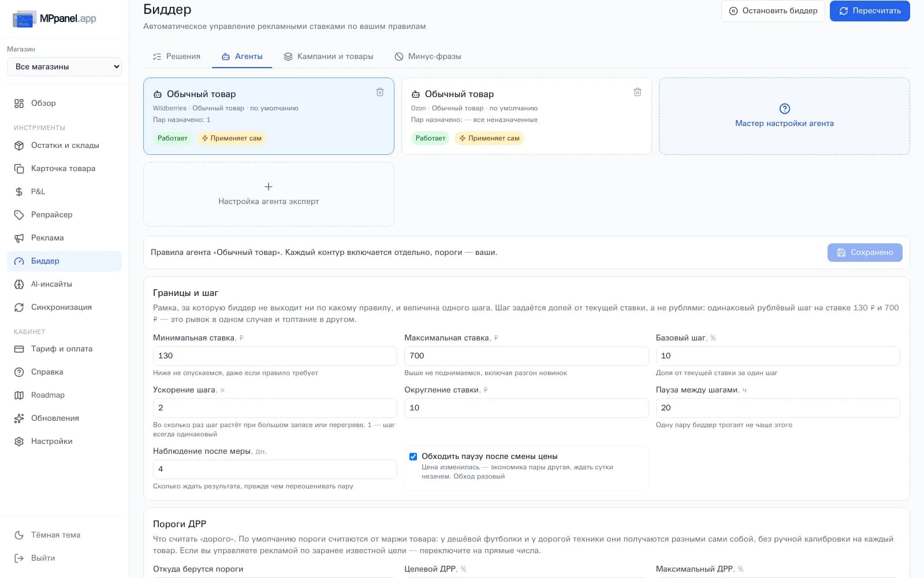Focus the Наблюдение после меры field

pyautogui.click(x=275, y=469)
